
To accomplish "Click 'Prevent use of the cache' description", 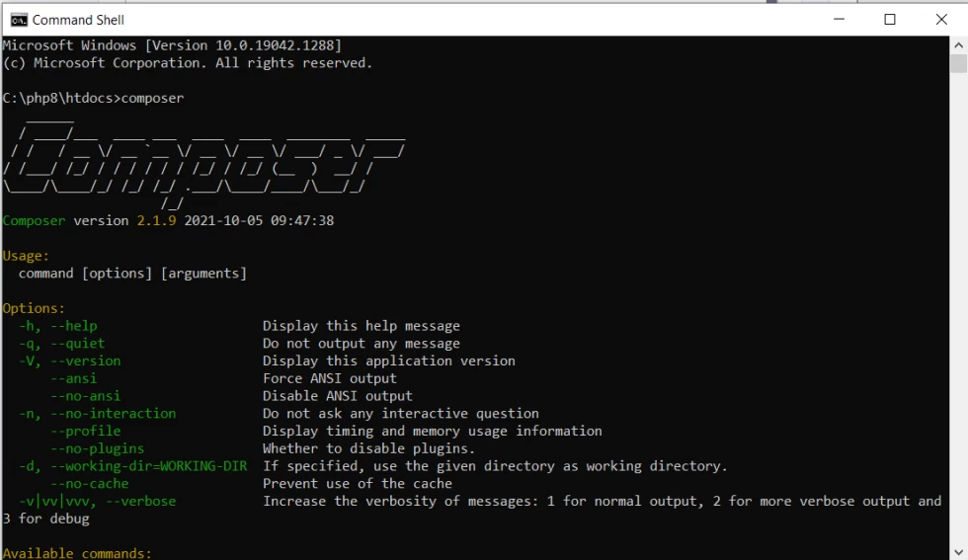I will pyautogui.click(x=358, y=483).
